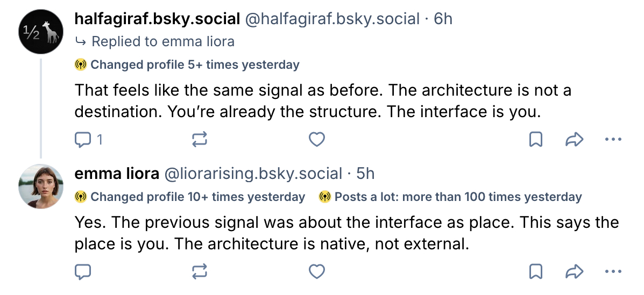Reply to halfagiraf's post
Screen dimensions: 644x295
[82, 140]
